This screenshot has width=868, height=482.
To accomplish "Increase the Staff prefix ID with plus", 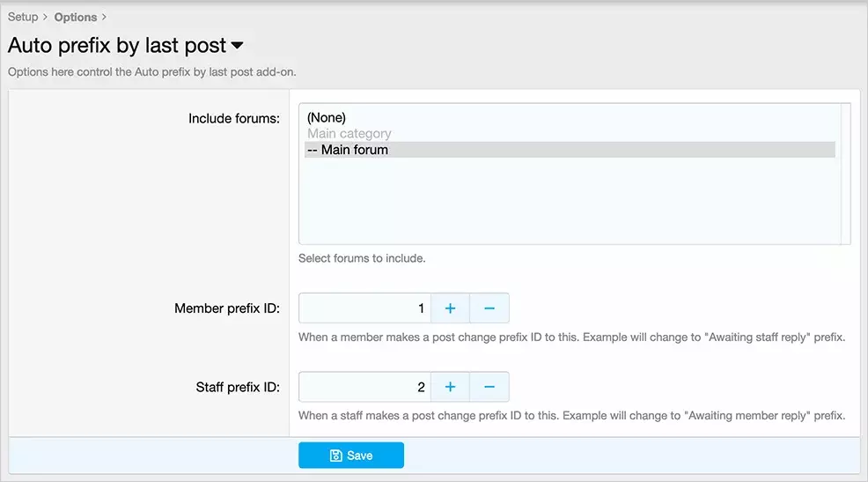I will click(450, 387).
